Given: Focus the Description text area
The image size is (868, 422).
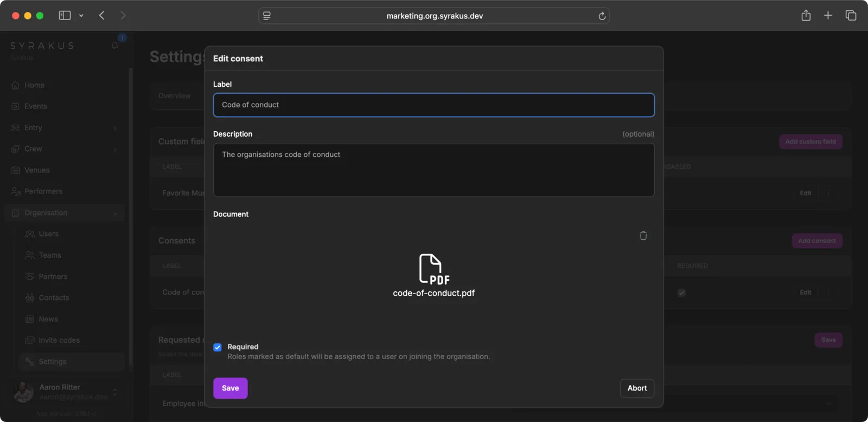Looking at the screenshot, I should coord(433,170).
